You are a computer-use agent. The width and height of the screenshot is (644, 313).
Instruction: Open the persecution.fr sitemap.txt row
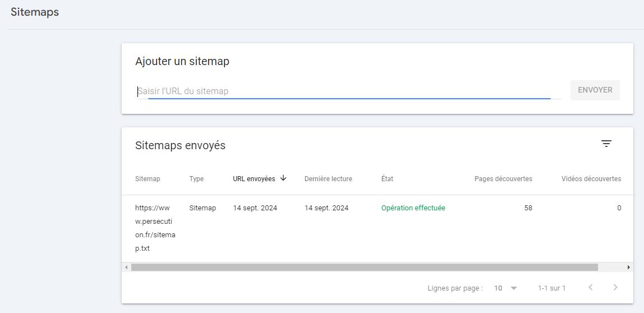(155, 228)
